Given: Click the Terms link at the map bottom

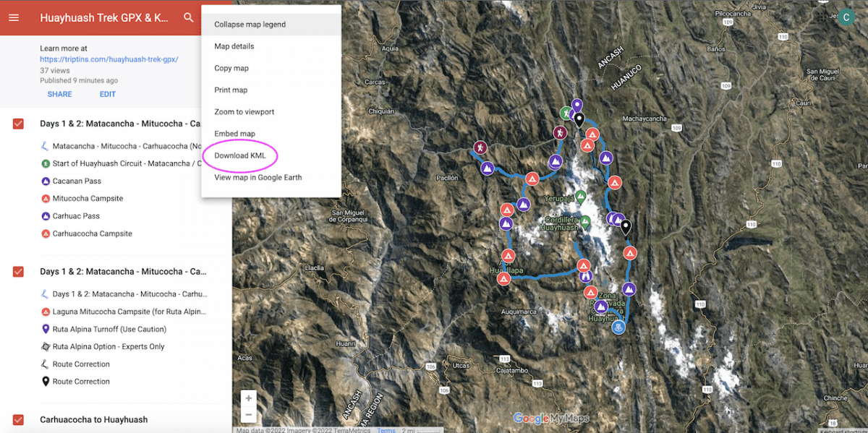Looking at the screenshot, I should point(386,429).
